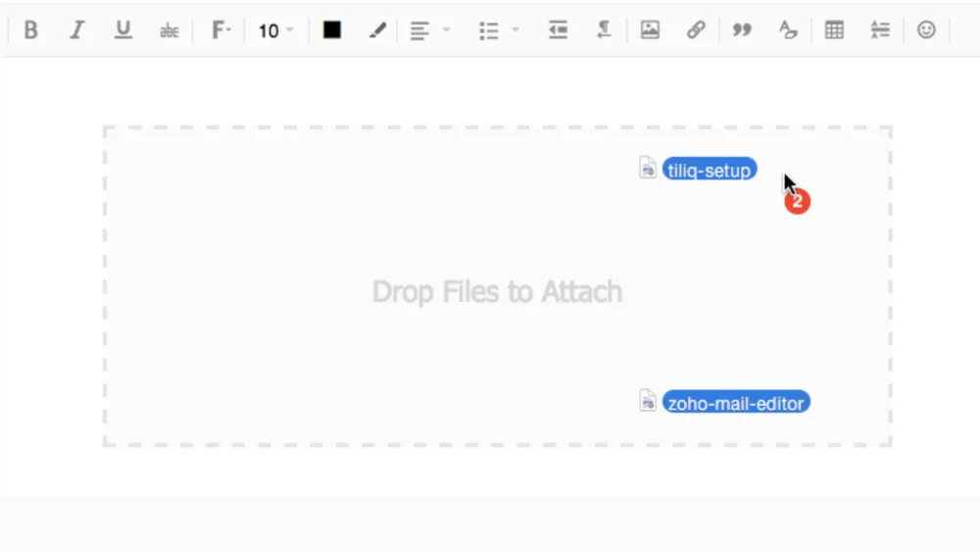The height and width of the screenshot is (552, 980).
Task: Clear text formatting
Action: tap(788, 30)
